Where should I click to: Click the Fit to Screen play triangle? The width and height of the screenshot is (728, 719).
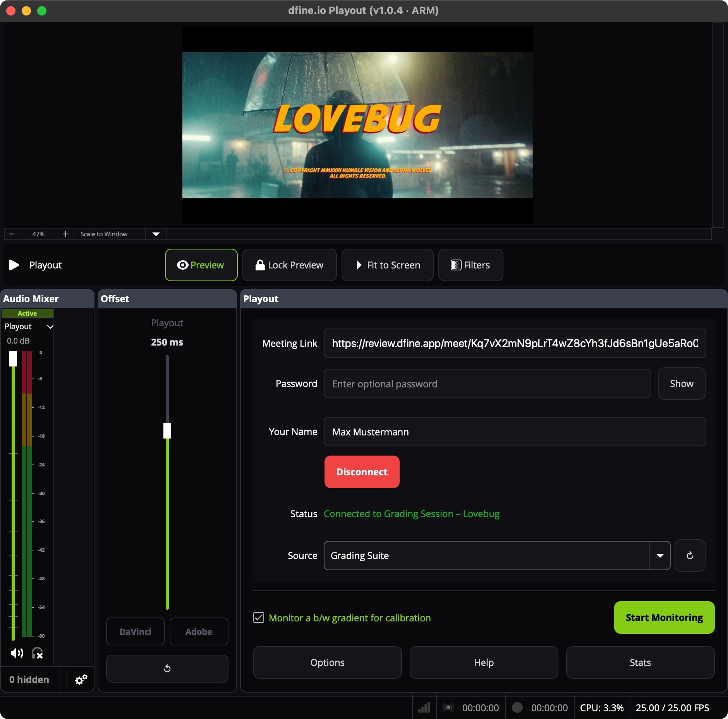point(359,265)
